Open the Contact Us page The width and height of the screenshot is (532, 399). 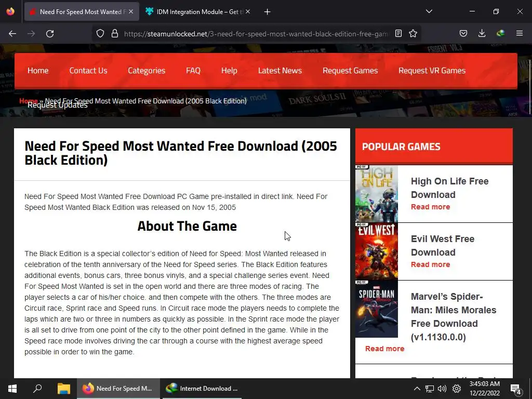coord(88,71)
